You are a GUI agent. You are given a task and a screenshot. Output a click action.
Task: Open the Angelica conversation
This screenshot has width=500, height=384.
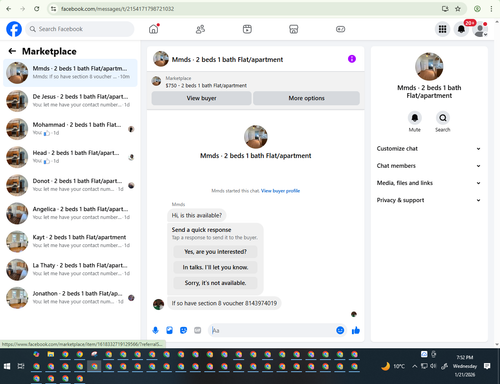70,213
